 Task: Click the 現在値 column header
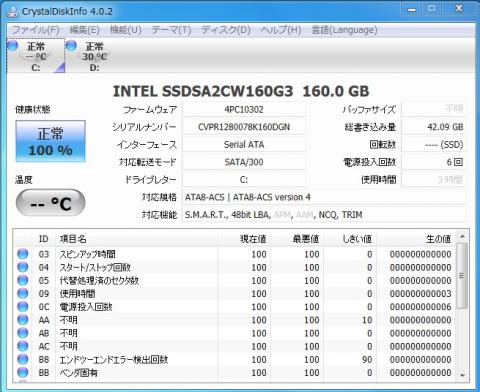[x=244, y=239]
